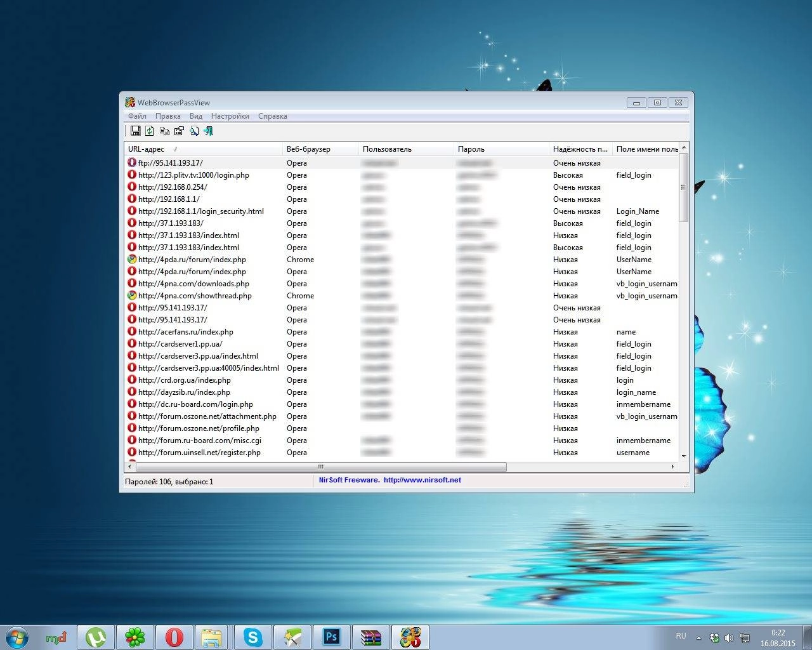The height and width of the screenshot is (650, 812).
Task: Sort by the Веб-браузер column header
Action: 320,149
